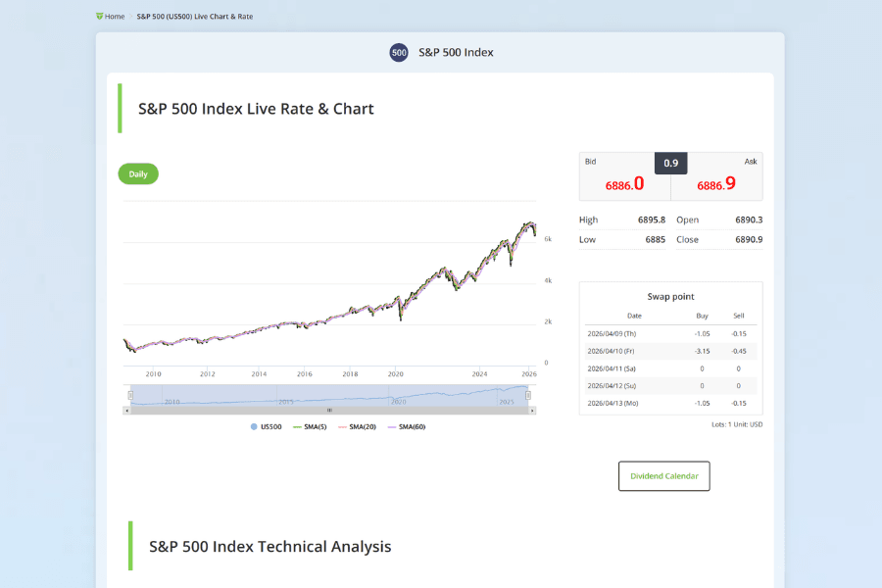Click the 0.9 spread badge

coord(670,162)
